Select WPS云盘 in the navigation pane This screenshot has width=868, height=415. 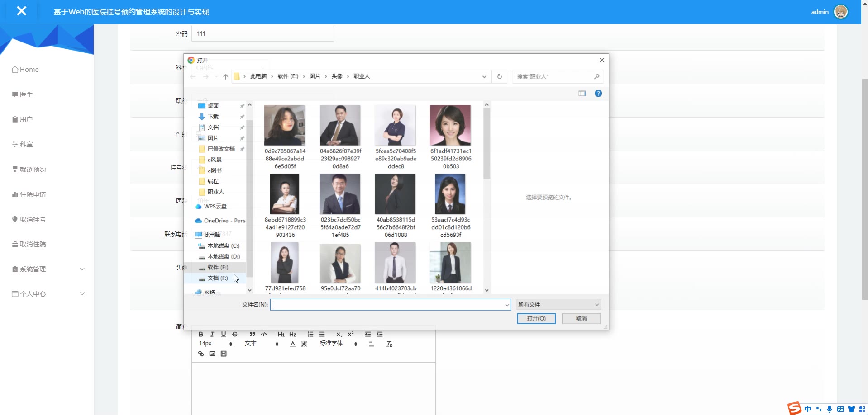[x=211, y=206]
